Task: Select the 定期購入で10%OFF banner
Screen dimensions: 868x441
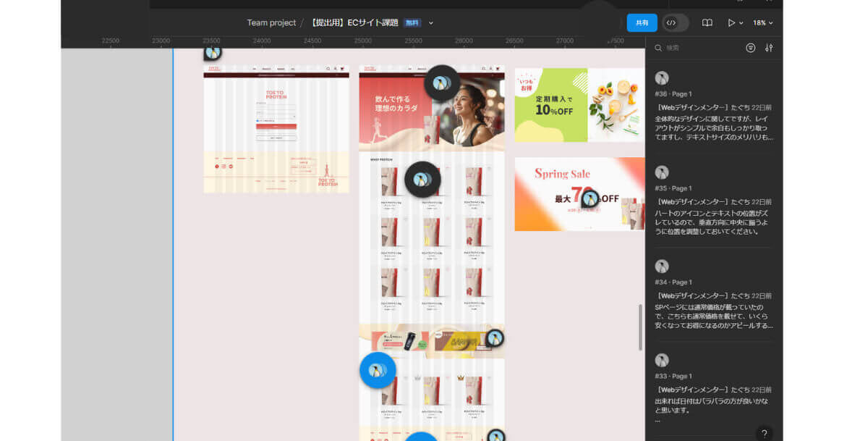Action: coord(579,105)
